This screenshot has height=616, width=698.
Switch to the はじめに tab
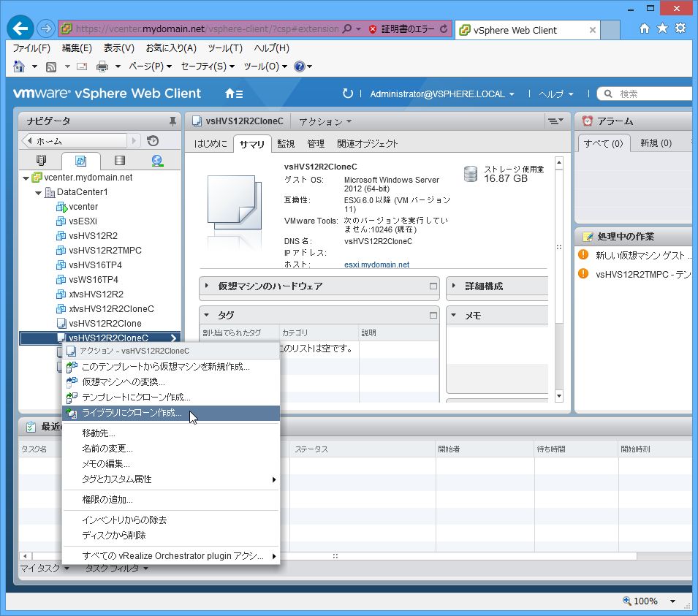pyautogui.click(x=210, y=144)
